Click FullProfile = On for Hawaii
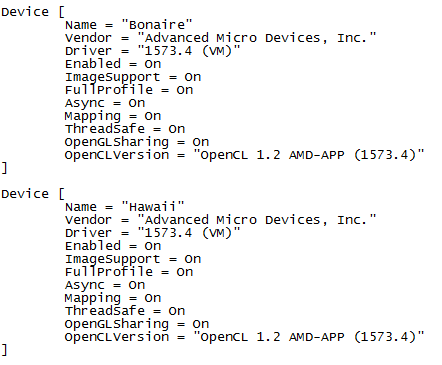This screenshot has width=442, height=365. click(x=129, y=272)
